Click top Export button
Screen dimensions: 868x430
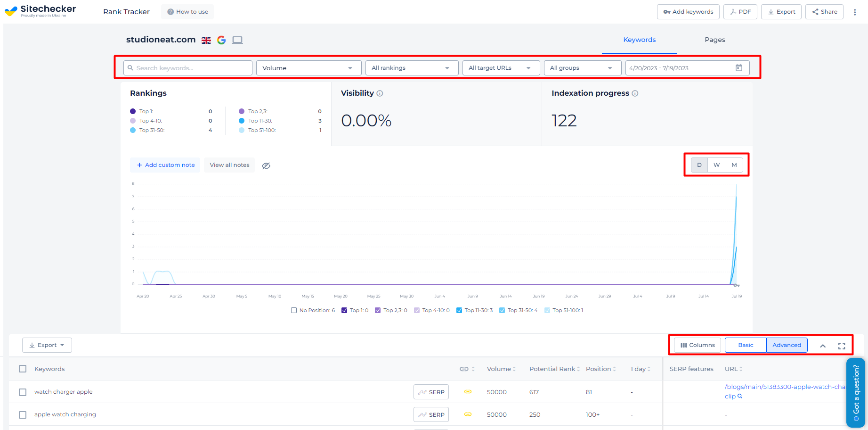(x=781, y=12)
